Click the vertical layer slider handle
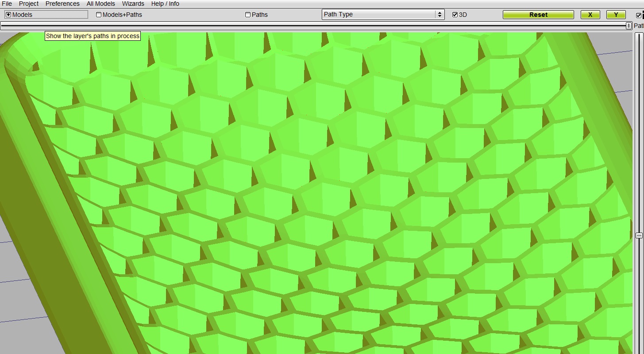This screenshot has height=354, width=644. (x=639, y=236)
